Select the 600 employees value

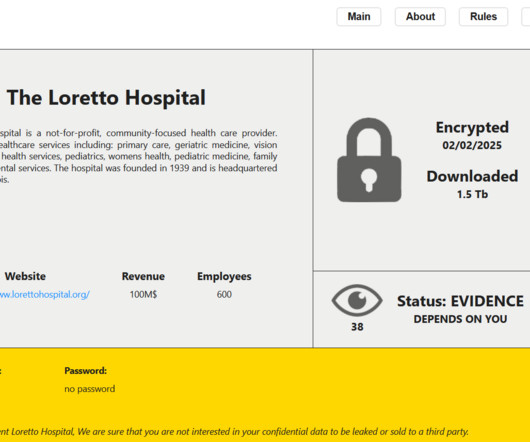(224, 294)
